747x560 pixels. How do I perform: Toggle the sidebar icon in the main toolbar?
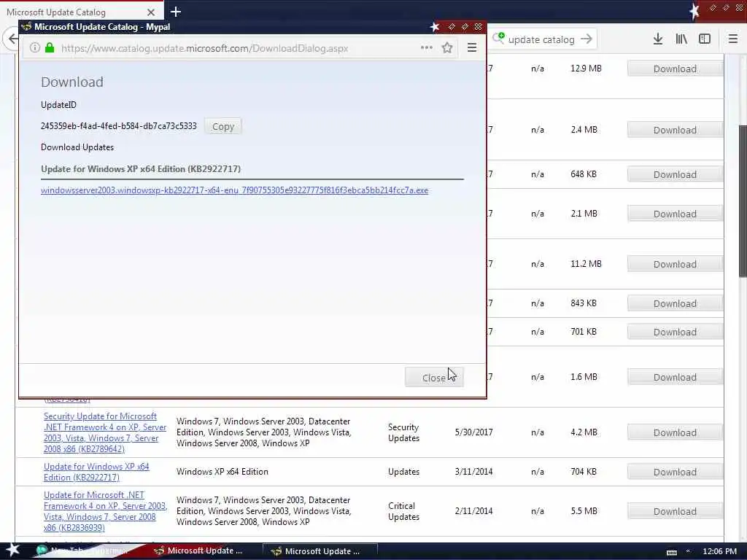pos(705,39)
